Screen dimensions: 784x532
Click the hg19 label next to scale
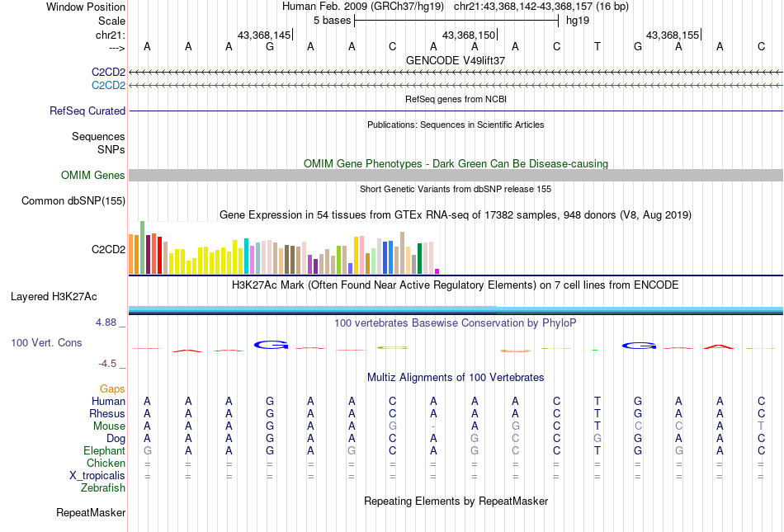(x=578, y=21)
